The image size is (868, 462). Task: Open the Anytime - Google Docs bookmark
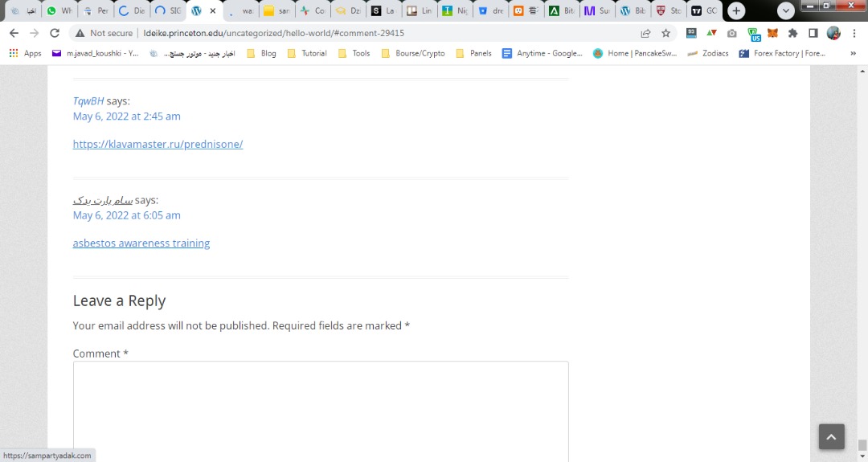tap(542, 53)
